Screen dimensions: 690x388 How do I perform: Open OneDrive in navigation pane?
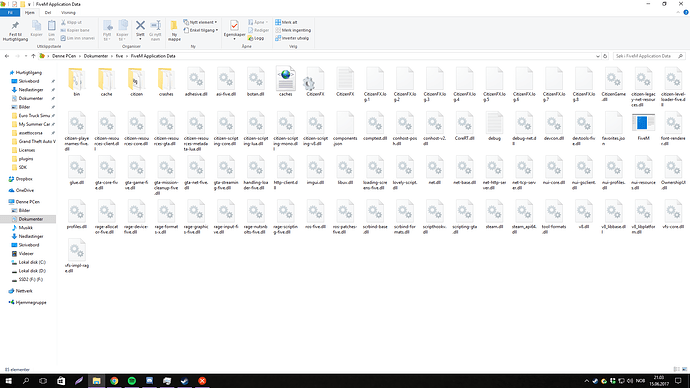pyautogui.click(x=25, y=190)
